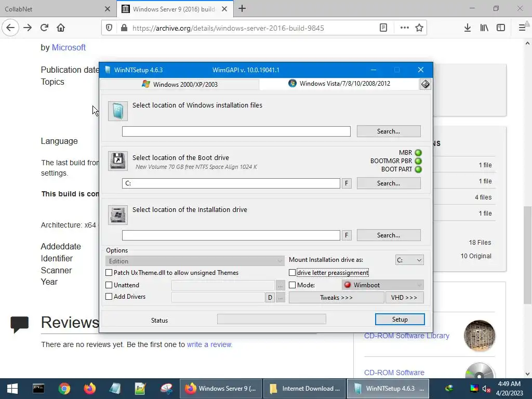Image resolution: width=532 pixels, height=399 pixels.
Task: Enable drive letter preassignment checkbox
Action: coord(292,272)
